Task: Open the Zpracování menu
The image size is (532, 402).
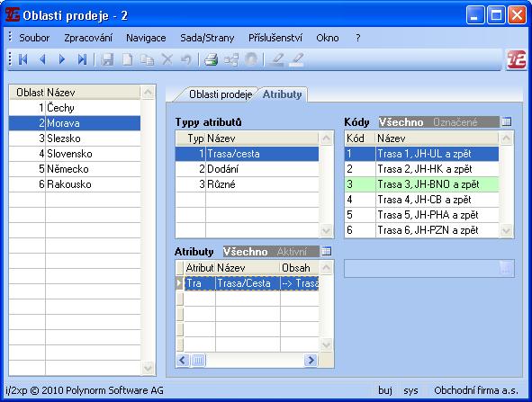Action: (88, 38)
